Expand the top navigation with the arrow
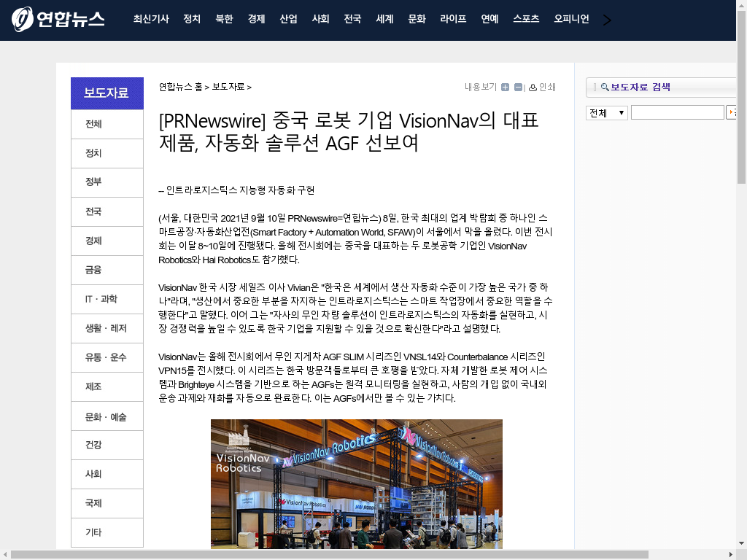Image resolution: width=747 pixels, height=560 pixels. click(606, 20)
